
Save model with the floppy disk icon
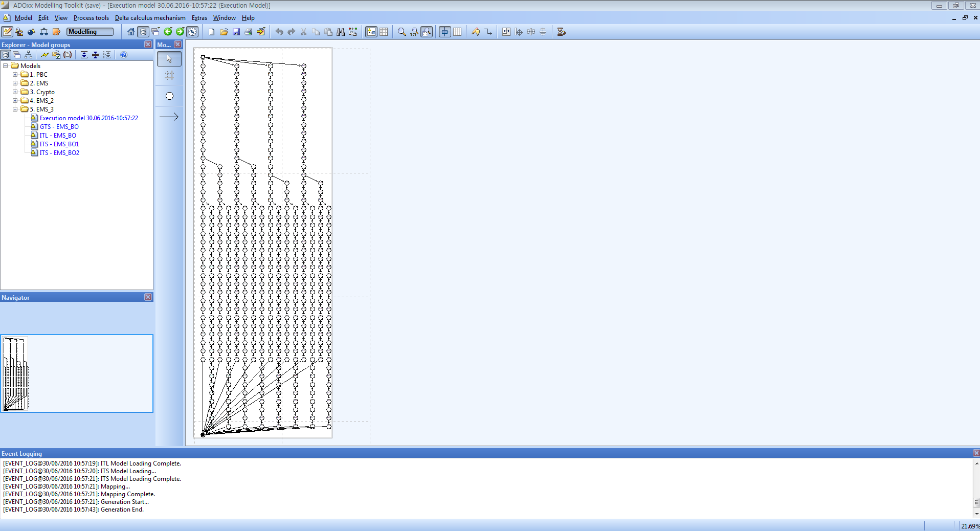click(x=236, y=32)
